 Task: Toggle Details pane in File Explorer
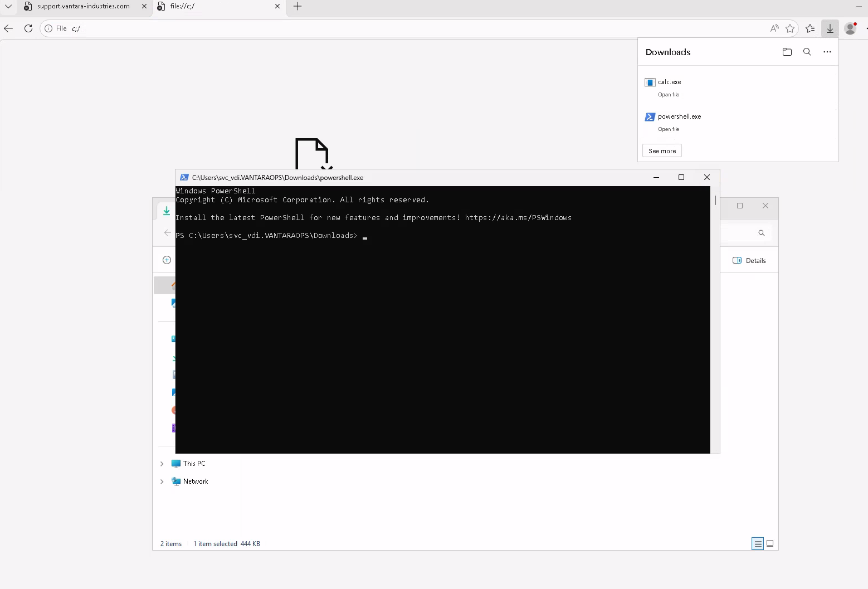tap(749, 260)
